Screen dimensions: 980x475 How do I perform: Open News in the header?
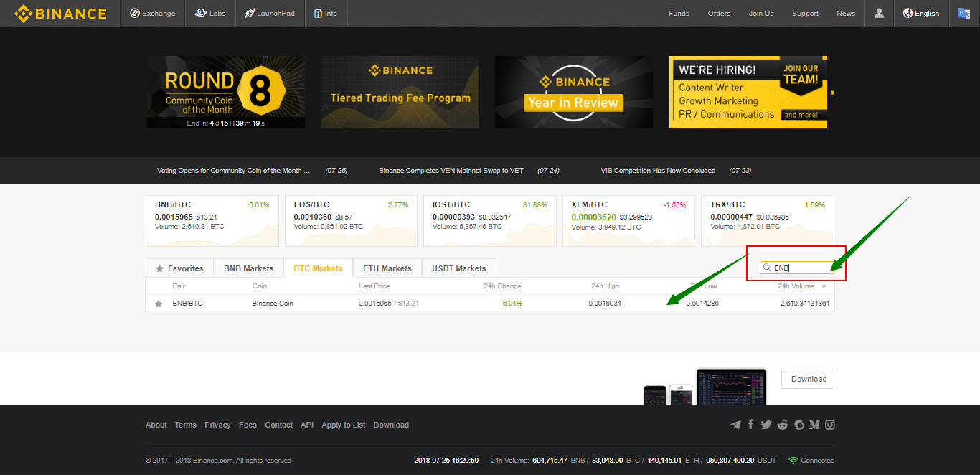846,13
